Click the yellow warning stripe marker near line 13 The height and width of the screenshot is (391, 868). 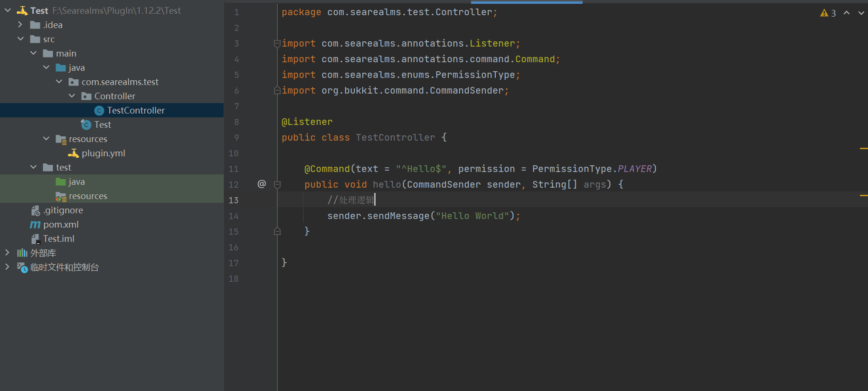coord(863,195)
